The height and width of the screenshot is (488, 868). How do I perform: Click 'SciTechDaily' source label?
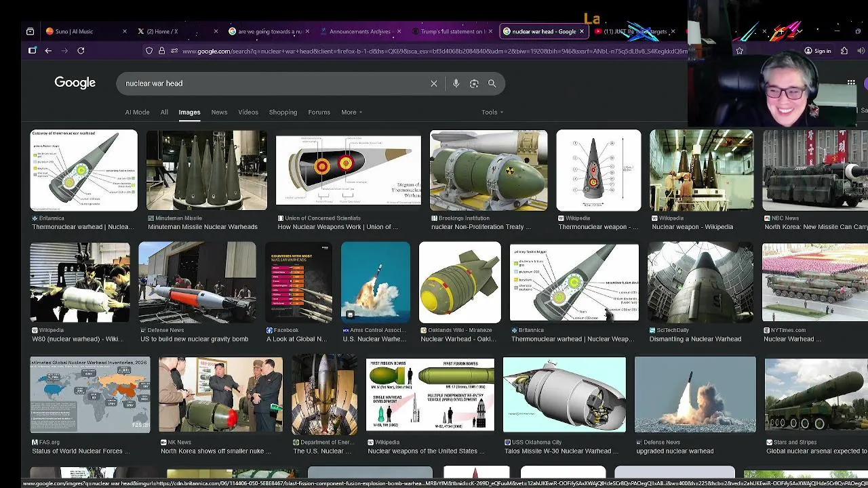672,330
